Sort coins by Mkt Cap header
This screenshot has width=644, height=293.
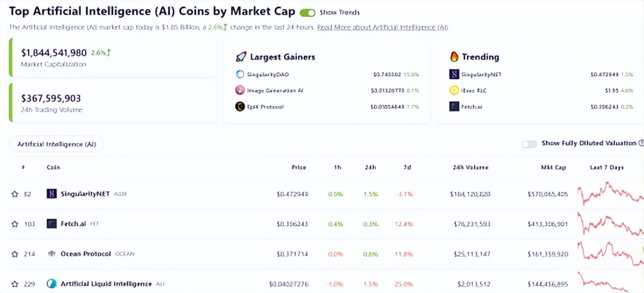(553, 167)
